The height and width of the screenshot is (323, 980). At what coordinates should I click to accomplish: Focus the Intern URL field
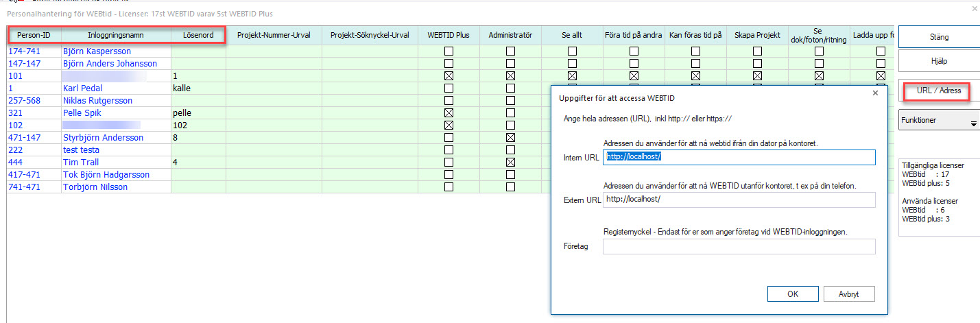point(739,157)
